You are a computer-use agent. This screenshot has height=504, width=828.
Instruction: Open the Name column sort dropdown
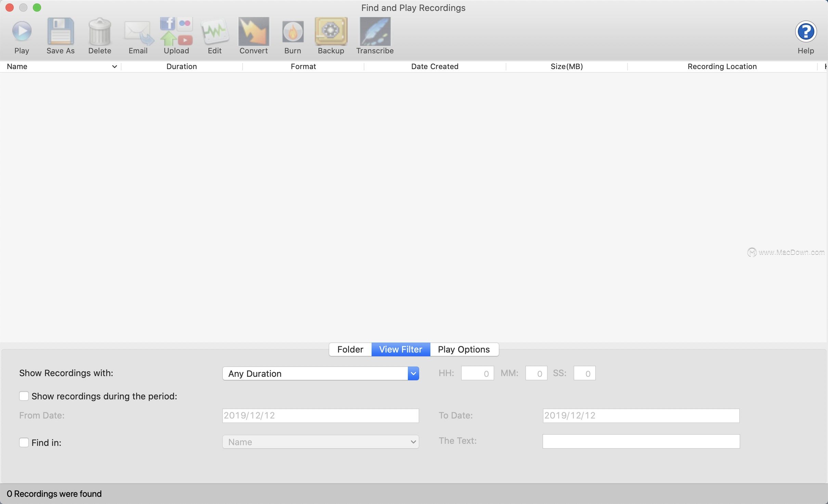click(114, 66)
